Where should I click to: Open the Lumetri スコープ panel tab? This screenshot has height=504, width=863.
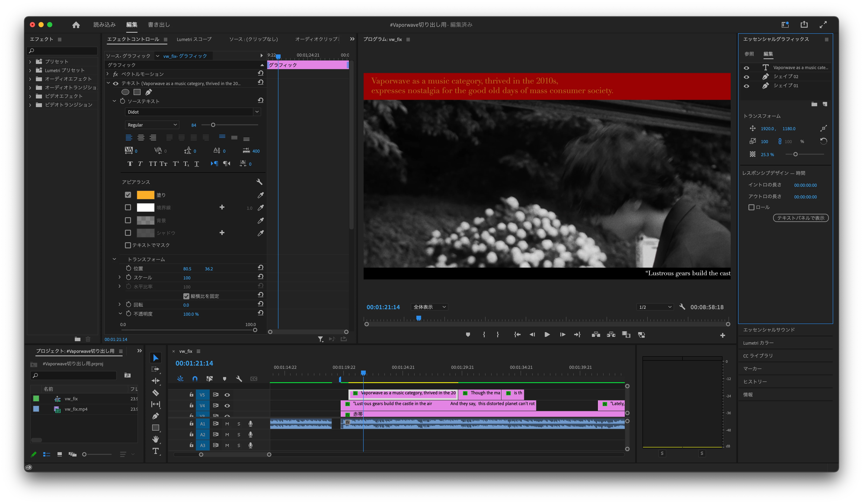pos(194,39)
